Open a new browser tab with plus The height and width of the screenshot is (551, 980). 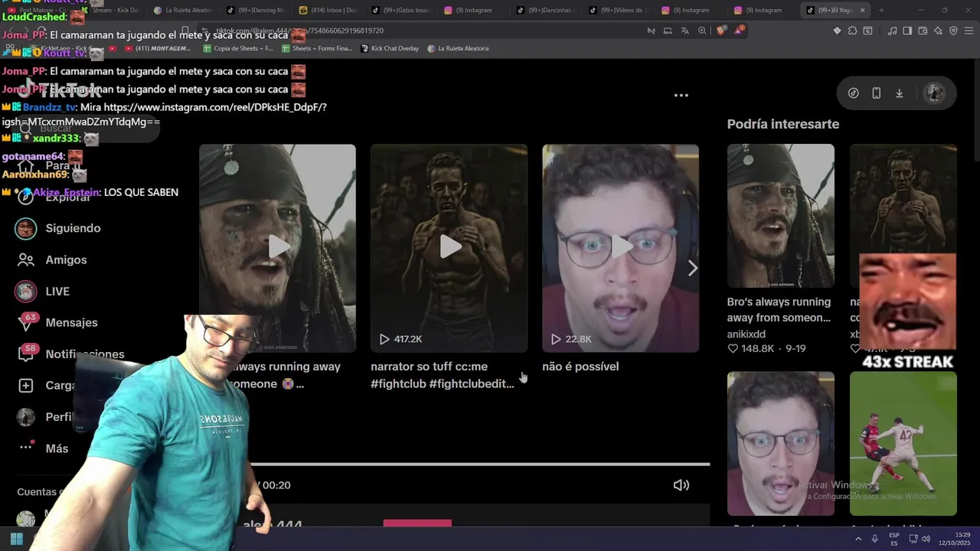(x=881, y=10)
